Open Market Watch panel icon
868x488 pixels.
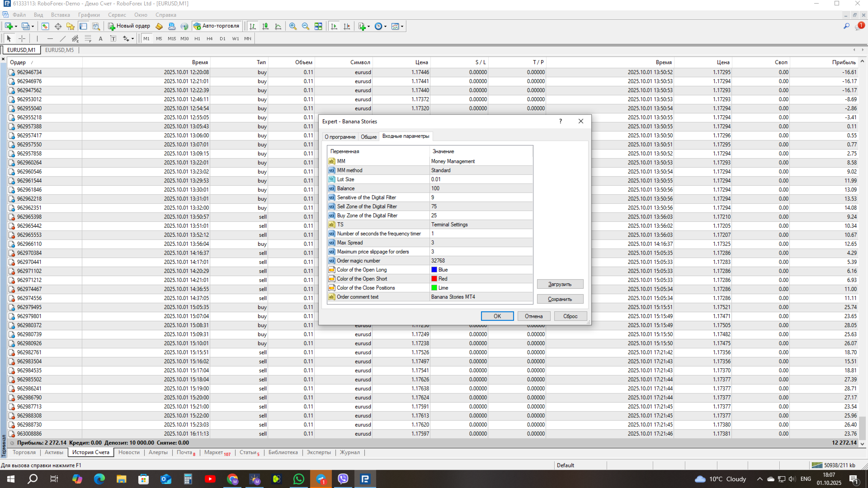tap(45, 26)
